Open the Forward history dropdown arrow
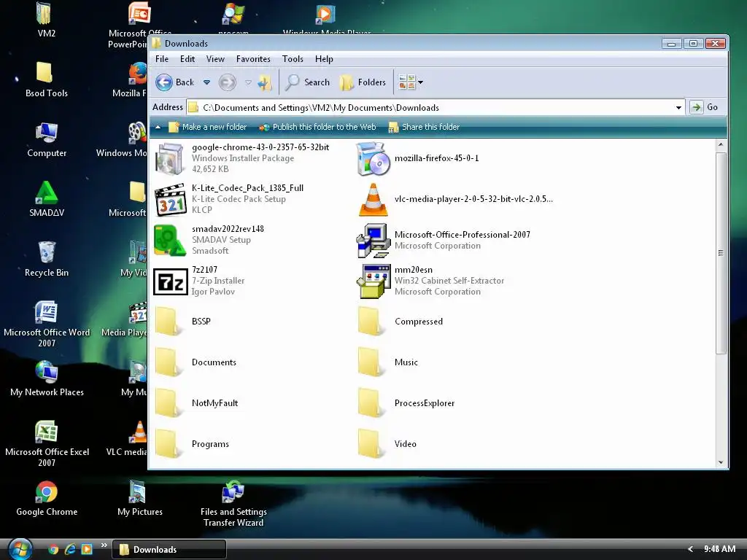Viewport: 747px width, 560px height. tap(248, 82)
